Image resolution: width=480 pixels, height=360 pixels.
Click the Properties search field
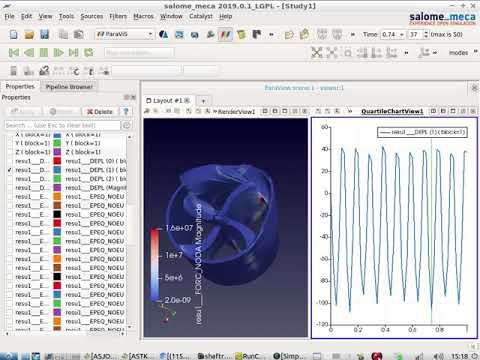[62, 125]
